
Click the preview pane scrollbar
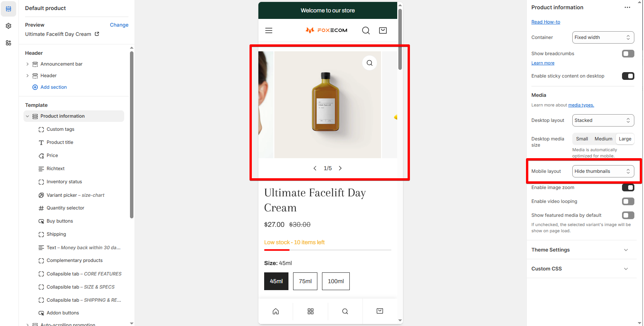tap(400, 39)
